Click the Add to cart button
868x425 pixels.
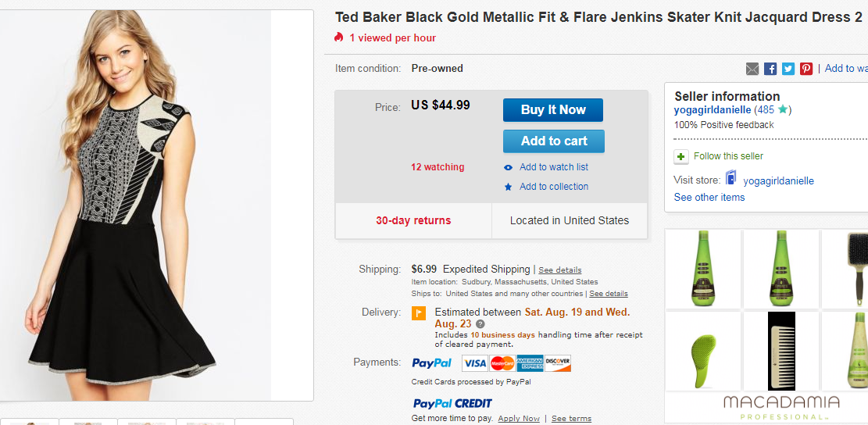[554, 141]
